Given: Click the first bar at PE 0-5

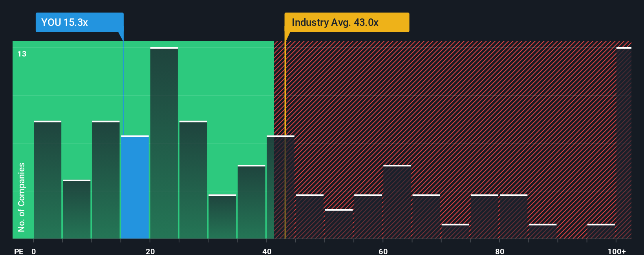Looking at the screenshot, I should click(x=48, y=180).
